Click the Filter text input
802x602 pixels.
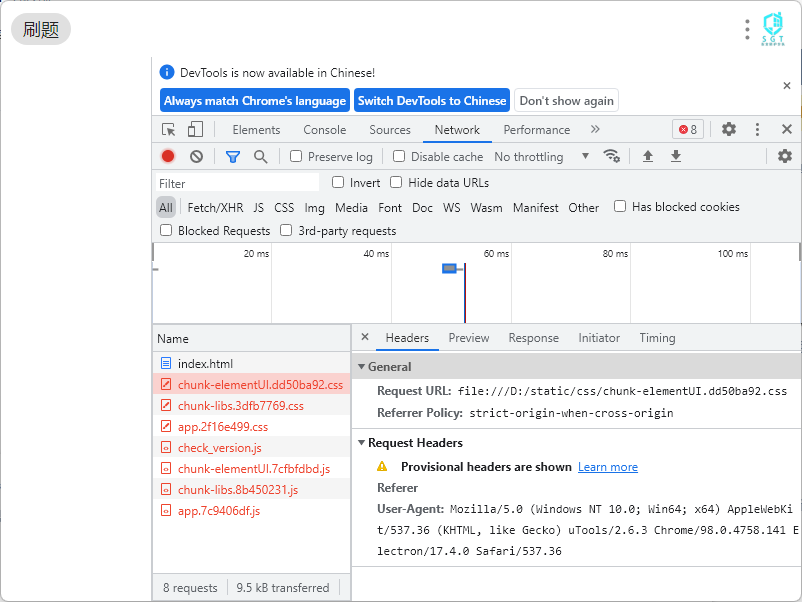(237, 183)
